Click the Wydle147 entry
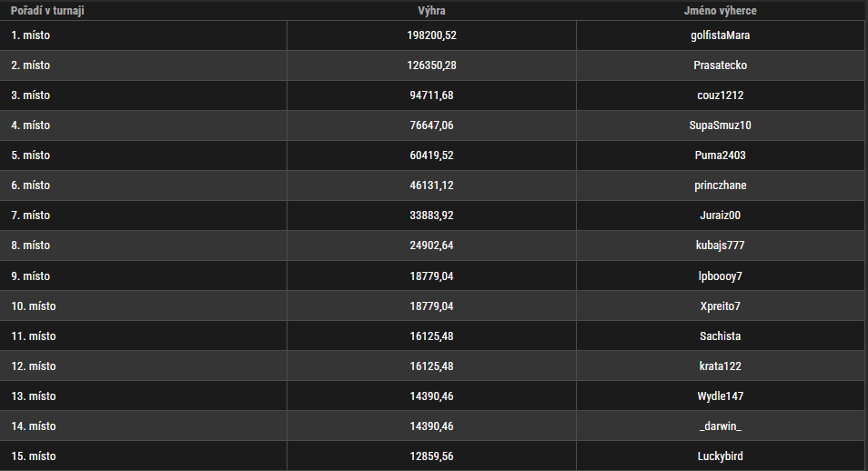Screen dimensions: 868x471 [x=721, y=396]
